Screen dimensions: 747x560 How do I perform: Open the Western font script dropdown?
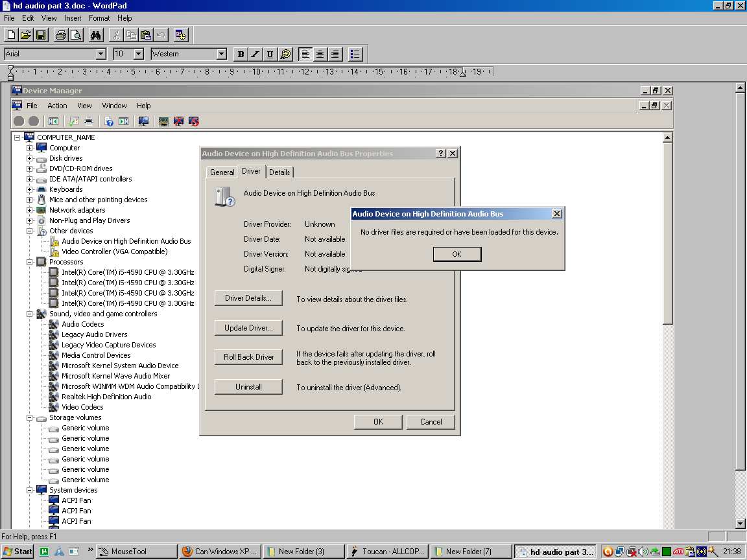222,54
